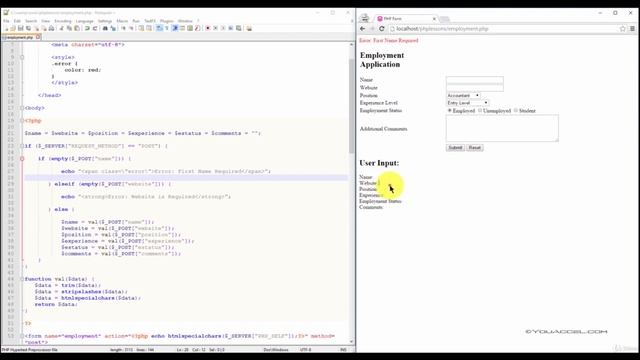Click the editor scrollbar down arrow
The width and height of the screenshot is (640, 360).
tap(351, 341)
